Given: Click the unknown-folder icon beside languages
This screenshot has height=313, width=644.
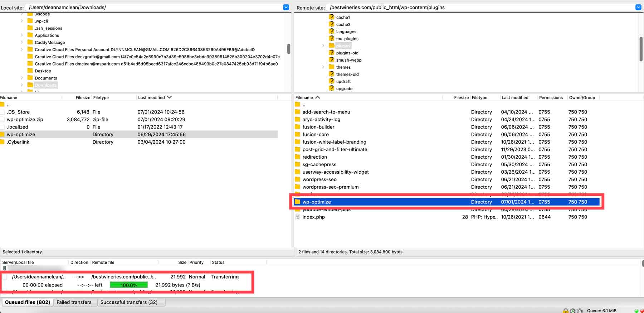Looking at the screenshot, I should point(331,31).
